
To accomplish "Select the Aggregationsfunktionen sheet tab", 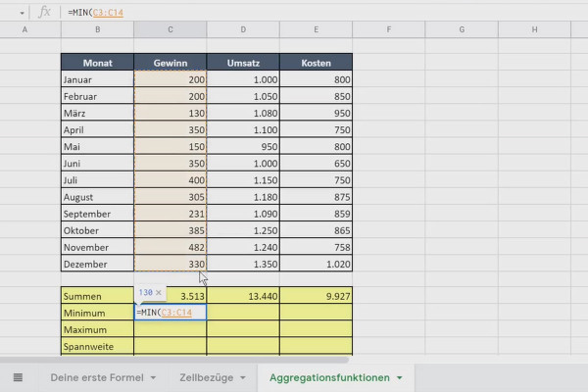I will (x=329, y=377).
